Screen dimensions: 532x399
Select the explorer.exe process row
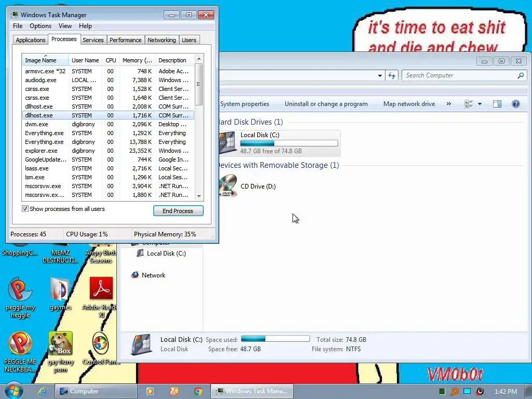pyautogui.click(x=108, y=151)
